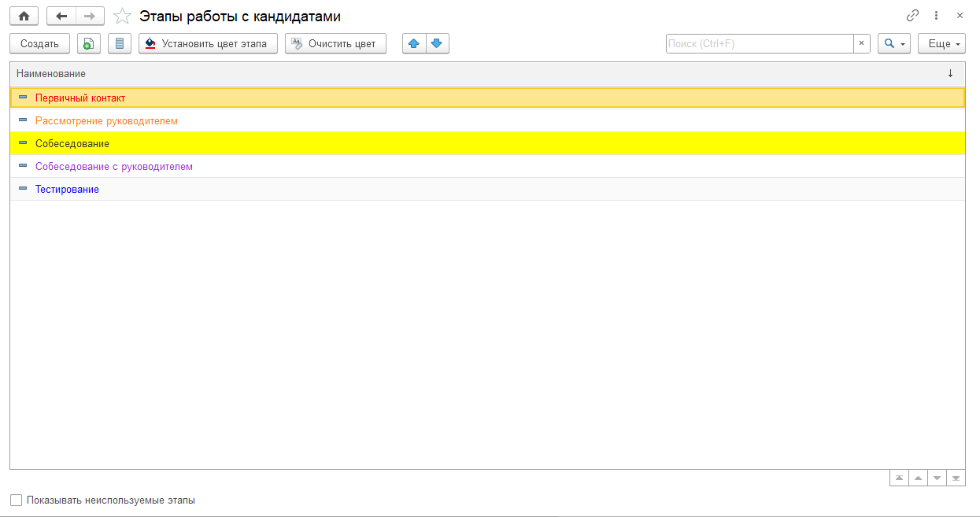Create new item by copying icon
This screenshot has width=980, height=517.
click(89, 43)
